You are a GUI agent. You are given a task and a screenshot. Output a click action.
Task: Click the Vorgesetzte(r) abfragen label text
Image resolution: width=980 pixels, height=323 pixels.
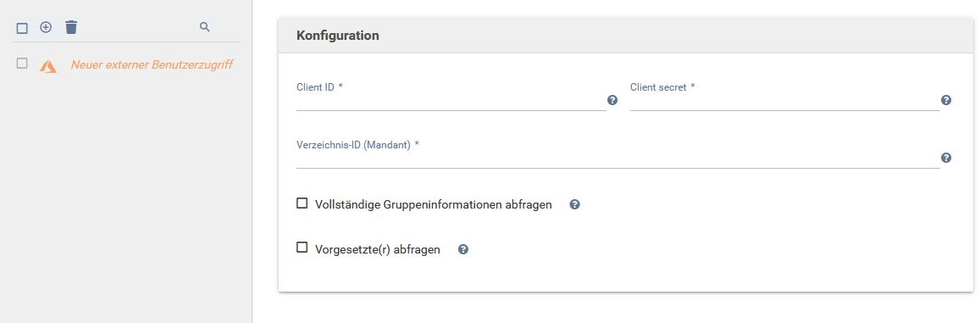pyautogui.click(x=378, y=249)
